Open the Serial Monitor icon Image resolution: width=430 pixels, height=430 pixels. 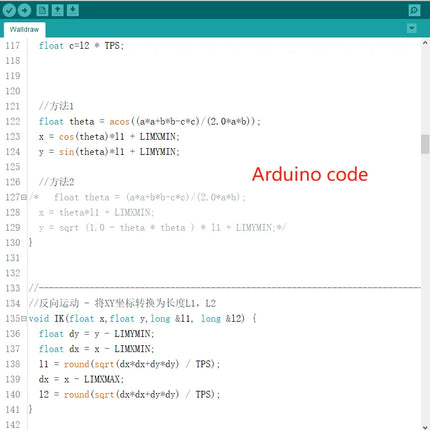pyautogui.click(x=414, y=10)
